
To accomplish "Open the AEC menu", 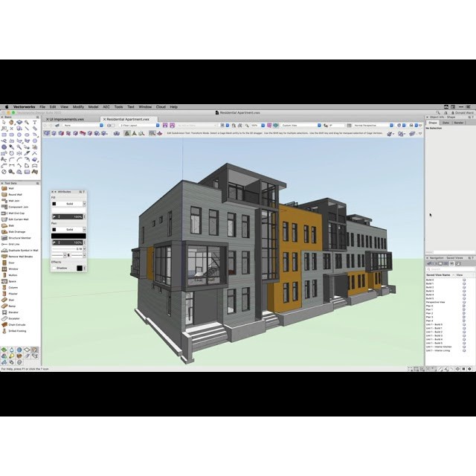I will point(106,106).
